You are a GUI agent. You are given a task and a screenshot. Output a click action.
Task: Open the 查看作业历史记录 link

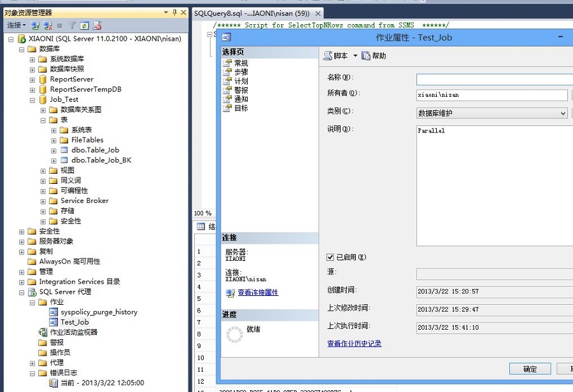pyautogui.click(x=354, y=344)
